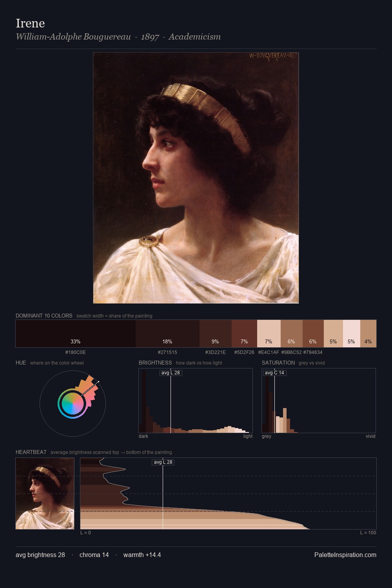Click the year 1897
The height and width of the screenshot is (588, 392).
[x=150, y=37]
